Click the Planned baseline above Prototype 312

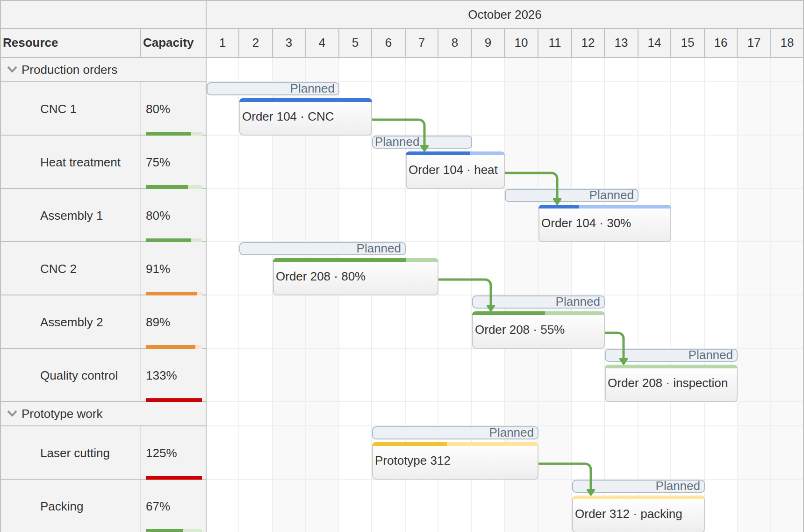(455, 433)
